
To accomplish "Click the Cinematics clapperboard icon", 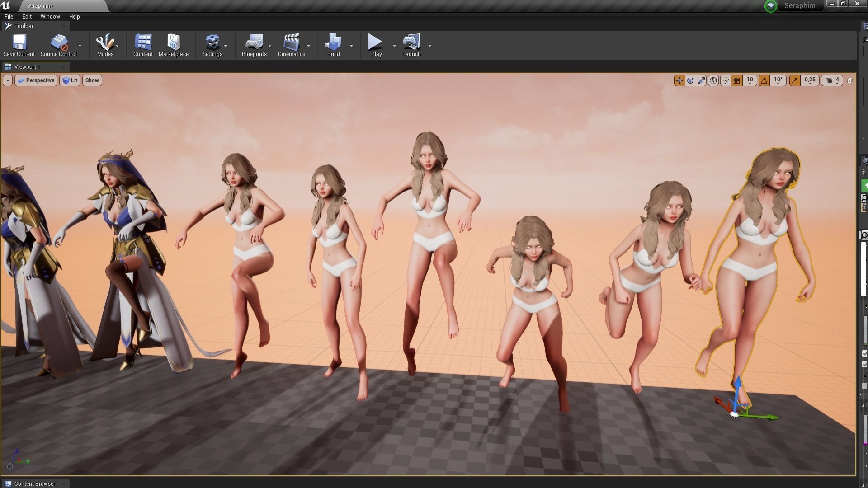I will pos(291,42).
